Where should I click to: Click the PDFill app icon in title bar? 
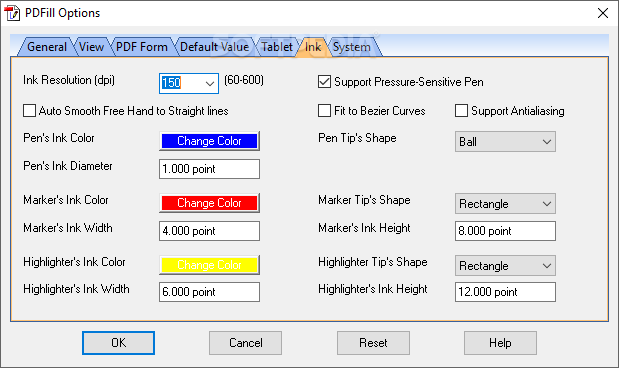[12, 13]
